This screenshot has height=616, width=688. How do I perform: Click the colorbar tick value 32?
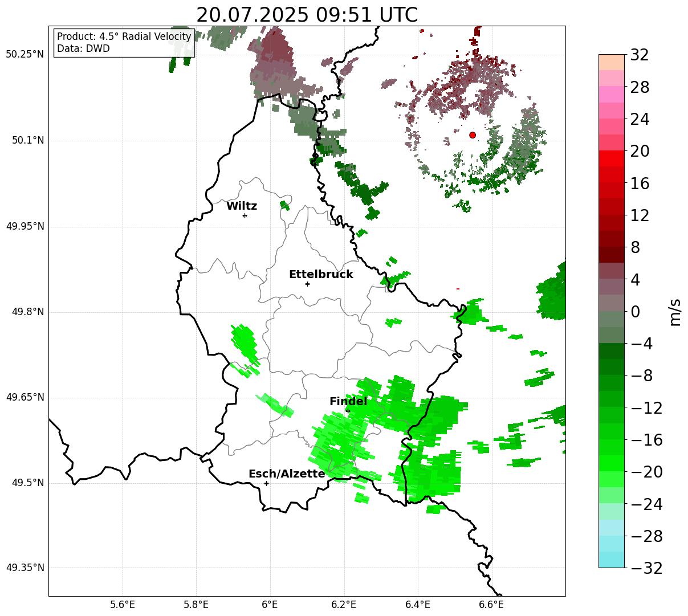tap(640, 55)
